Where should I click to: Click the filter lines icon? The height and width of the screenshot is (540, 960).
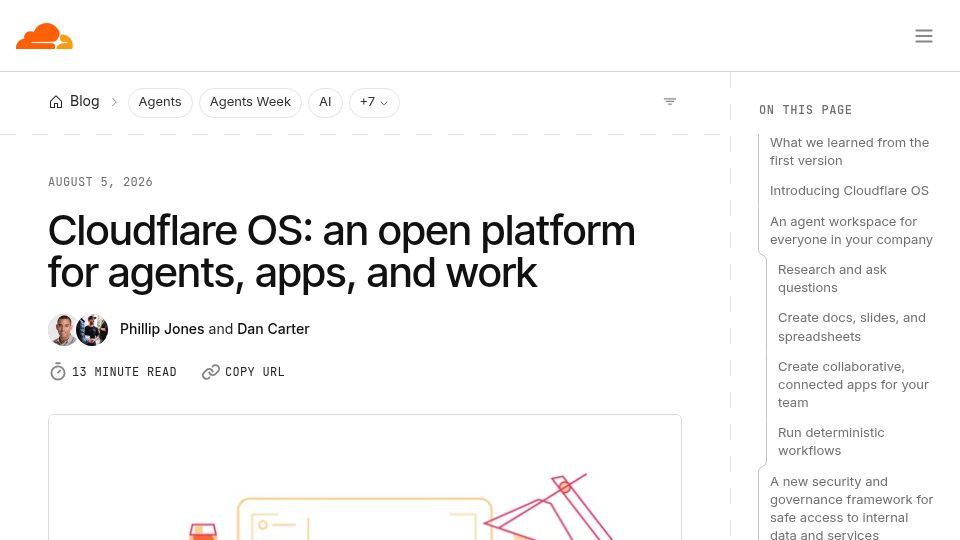click(670, 102)
